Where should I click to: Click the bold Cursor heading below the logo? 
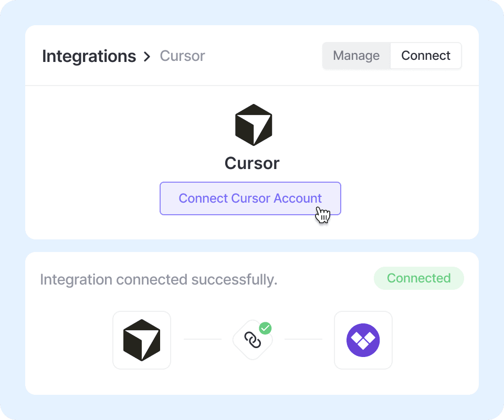point(252,163)
